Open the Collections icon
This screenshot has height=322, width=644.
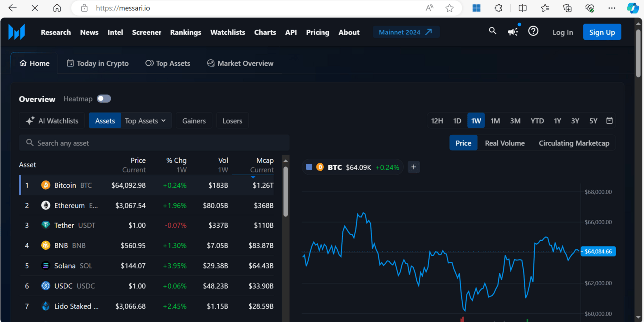pos(567,8)
